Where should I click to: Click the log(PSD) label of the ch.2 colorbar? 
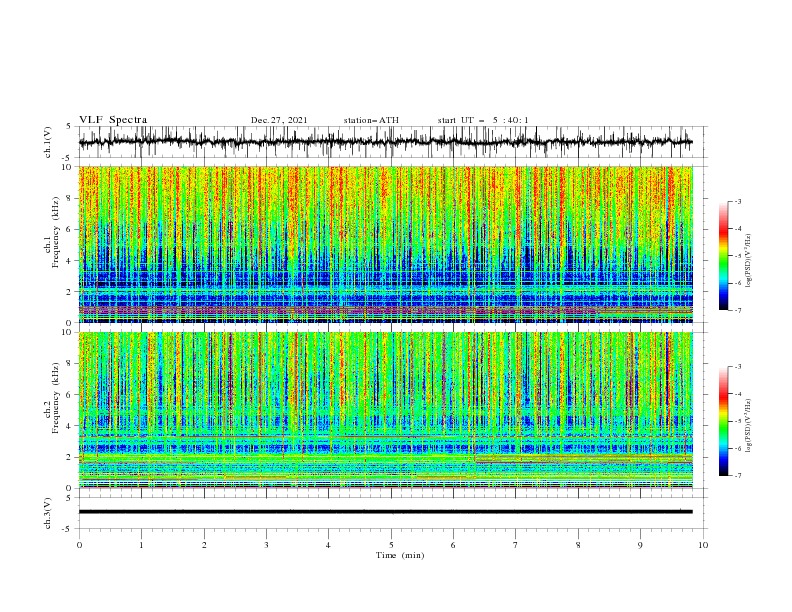[749, 425]
